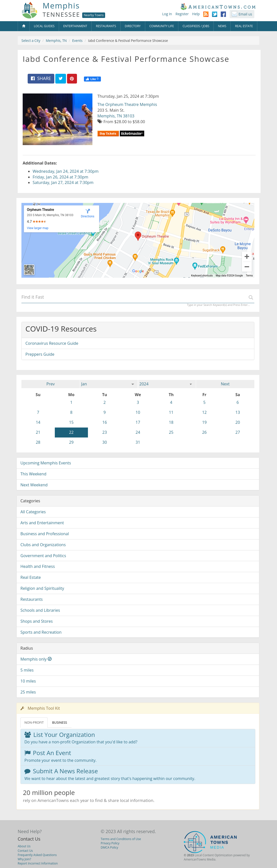The height and width of the screenshot is (868, 277).
Task: Switch to Business tab
Action: click(x=60, y=723)
